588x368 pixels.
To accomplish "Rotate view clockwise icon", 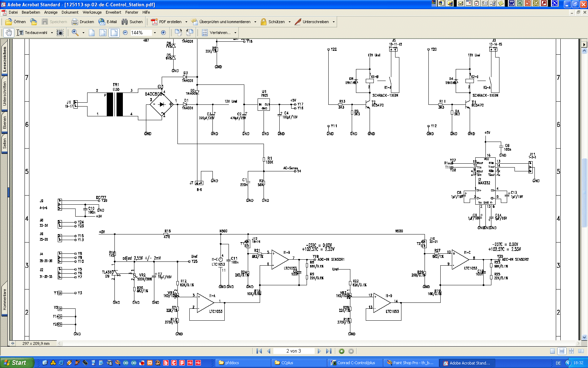I will [x=178, y=33].
